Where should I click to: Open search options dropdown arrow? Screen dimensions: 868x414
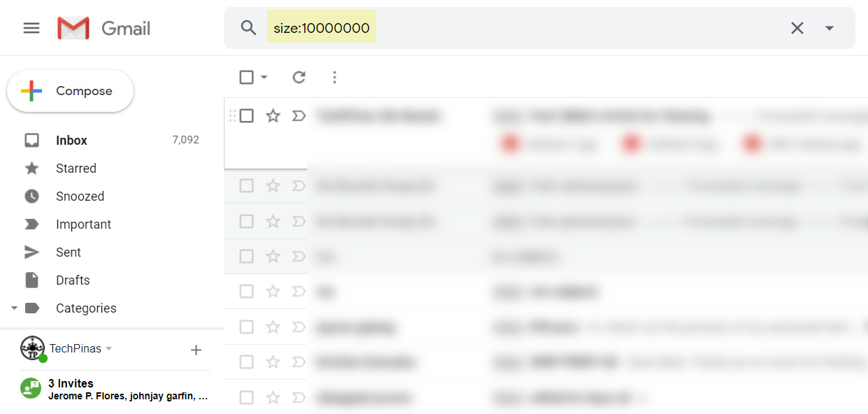click(x=830, y=28)
